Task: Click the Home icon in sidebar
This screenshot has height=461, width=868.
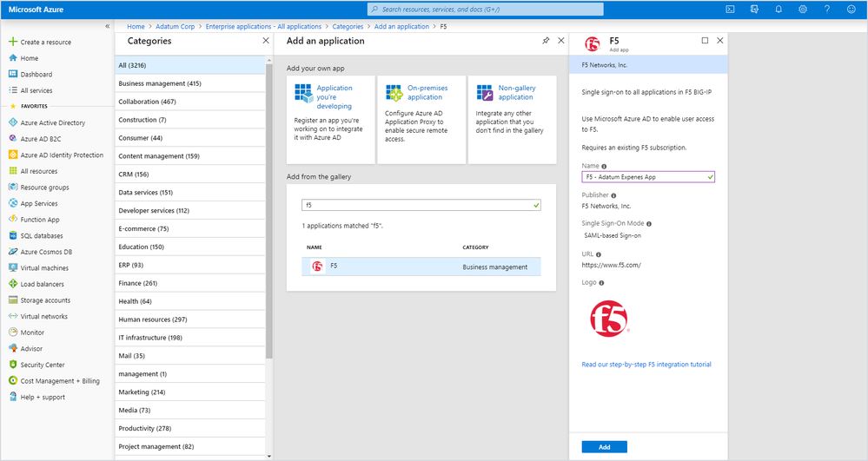Action: (x=13, y=58)
